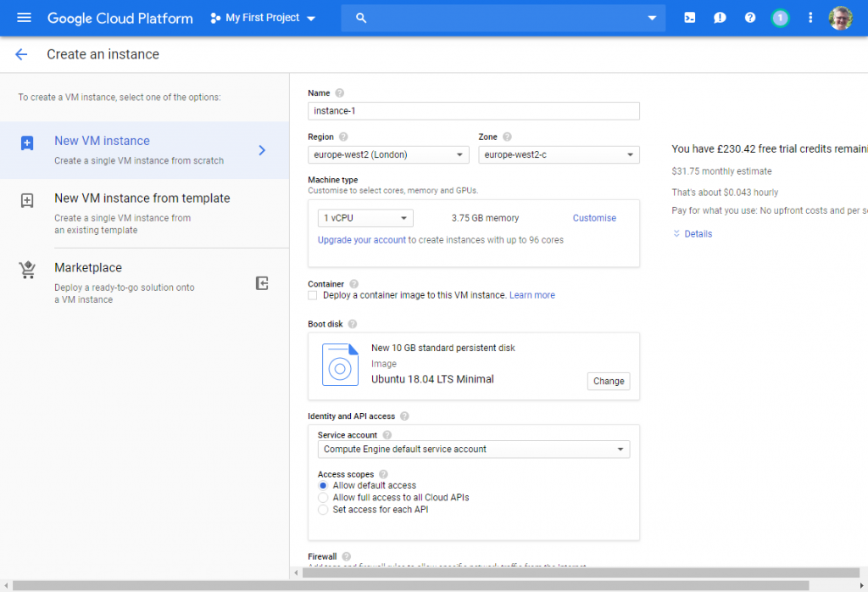Click the Upgrade your account link
868x592 pixels.
361,240
